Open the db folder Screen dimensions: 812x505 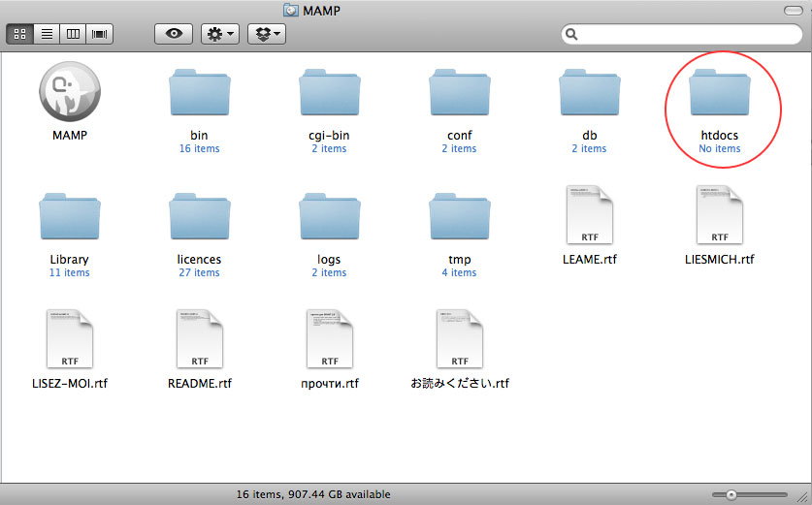589,95
